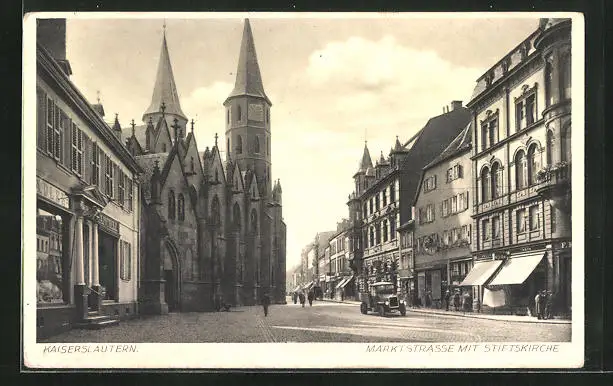Click the "MARKTSTRASSE MIT STIFTSKIRCHE" caption

click(462, 348)
